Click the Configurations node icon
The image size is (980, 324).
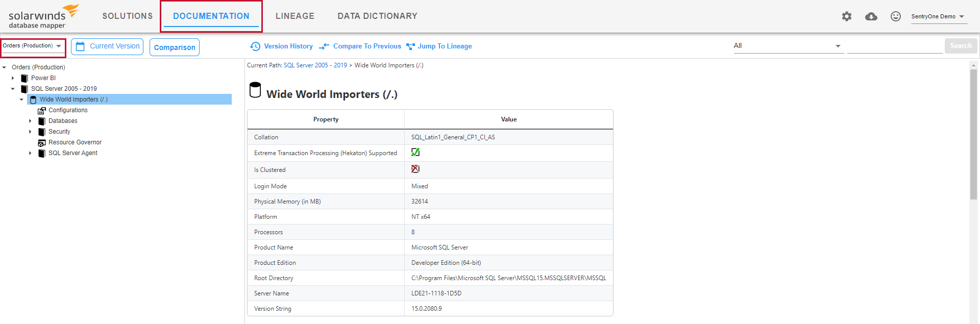42,110
